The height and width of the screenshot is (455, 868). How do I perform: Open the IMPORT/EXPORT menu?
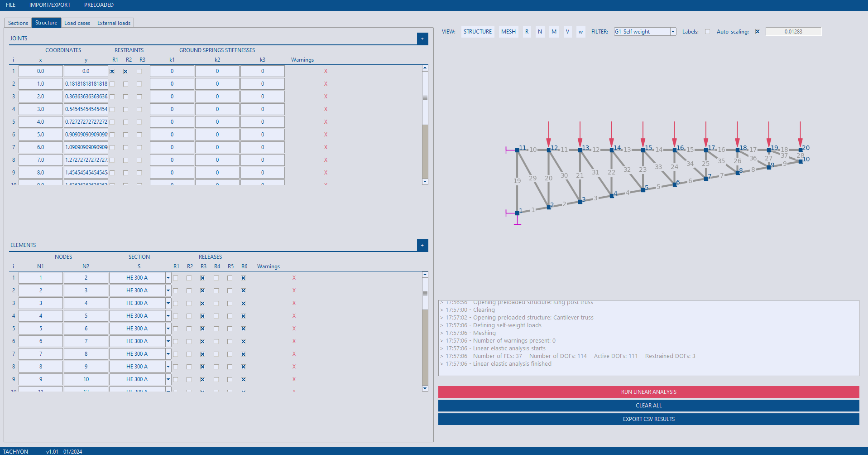coord(50,5)
